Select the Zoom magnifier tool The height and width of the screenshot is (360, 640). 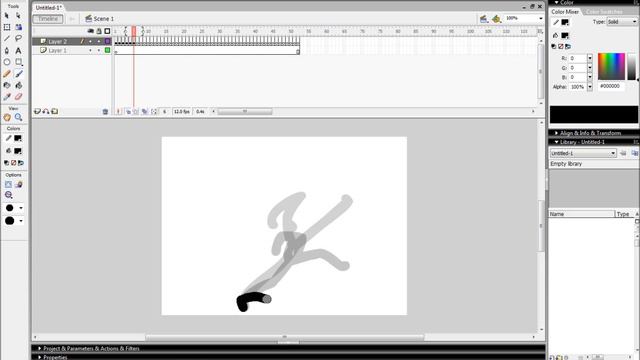tap(18, 118)
